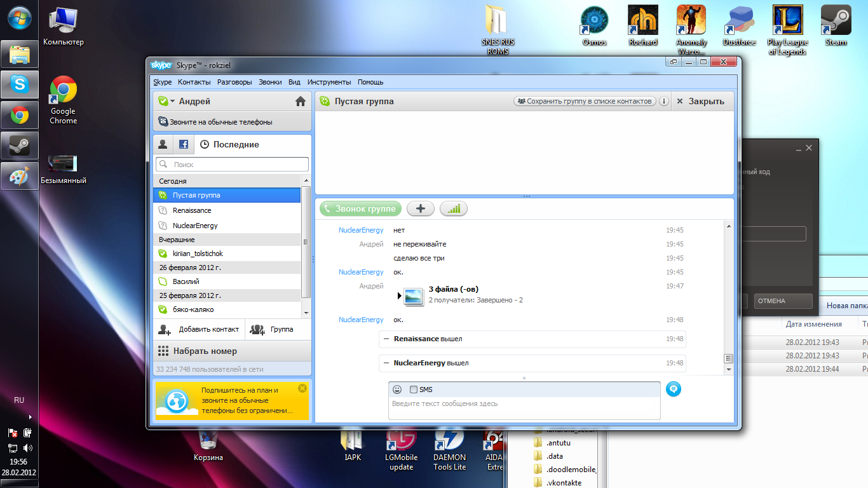Open call quality signal bars info
The width and height of the screenshot is (868, 488).
pyautogui.click(x=453, y=208)
